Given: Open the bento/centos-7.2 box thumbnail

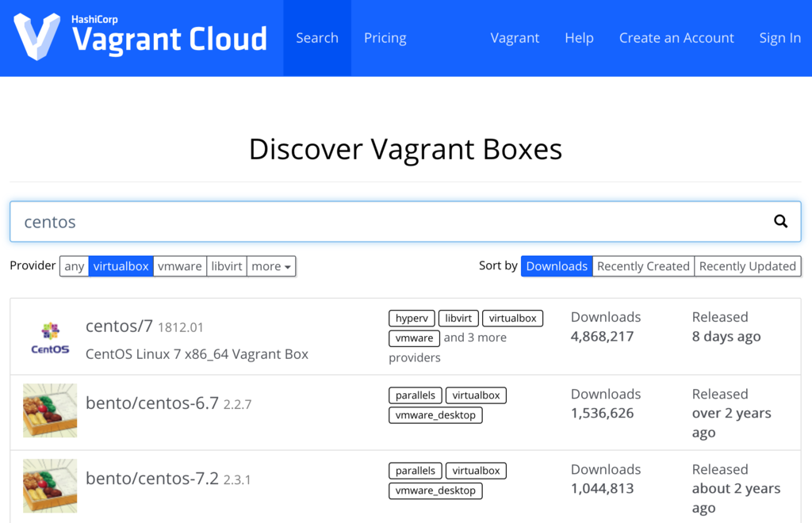Looking at the screenshot, I should (49, 486).
